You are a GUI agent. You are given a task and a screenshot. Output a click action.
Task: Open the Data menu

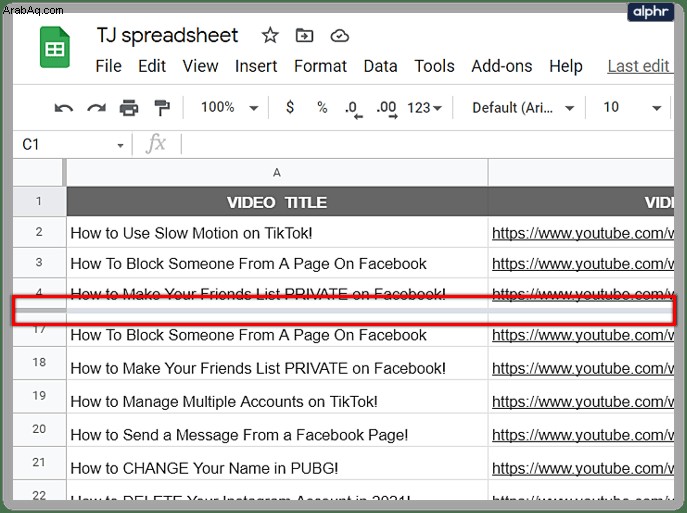tap(380, 66)
